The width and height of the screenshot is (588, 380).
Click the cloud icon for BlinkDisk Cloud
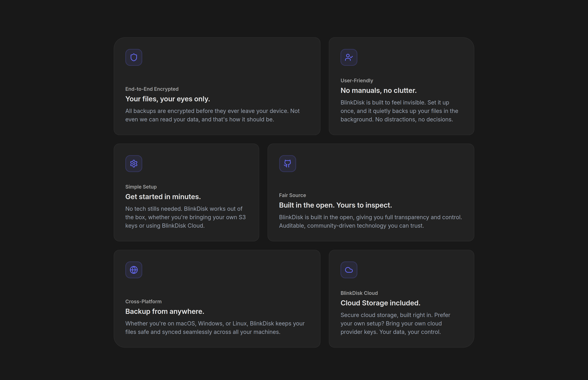(349, 270)
